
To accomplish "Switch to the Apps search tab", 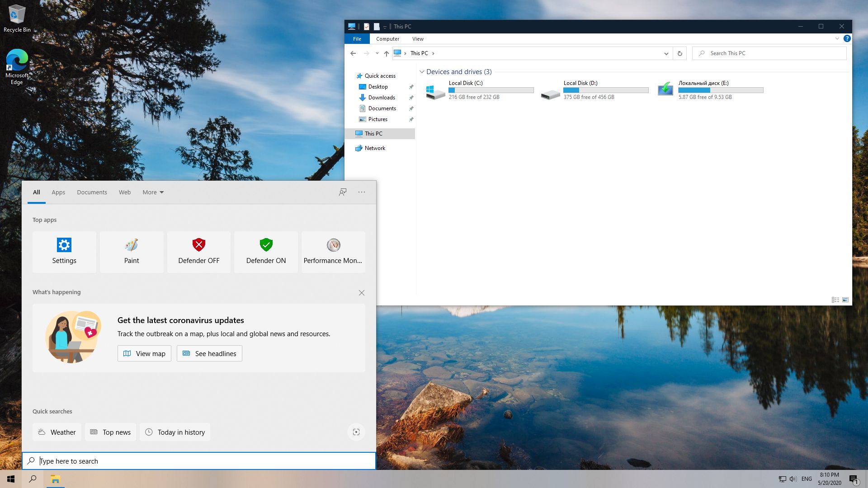I will 58,192.
